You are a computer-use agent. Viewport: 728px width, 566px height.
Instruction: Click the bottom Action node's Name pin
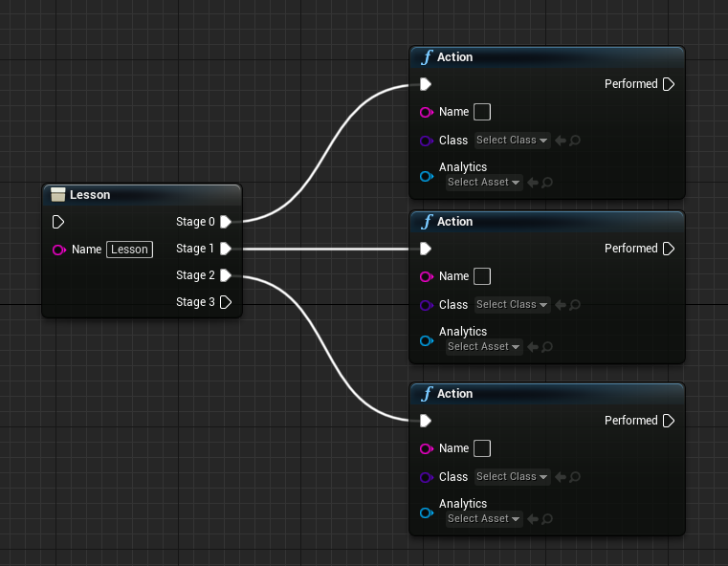pyautogui.click(x=427, y=449)
